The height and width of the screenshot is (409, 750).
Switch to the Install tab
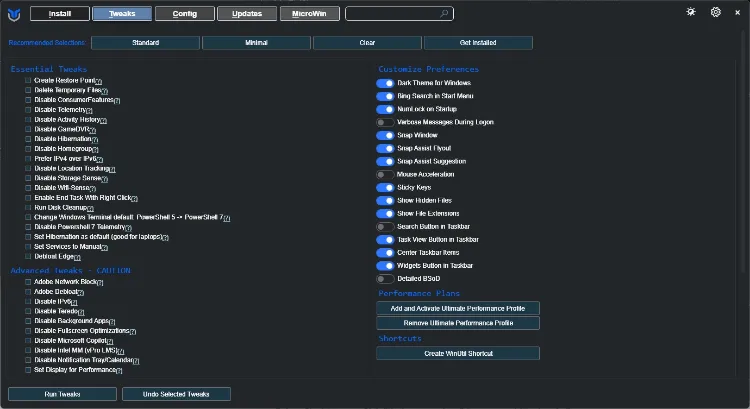click(59, 14)
